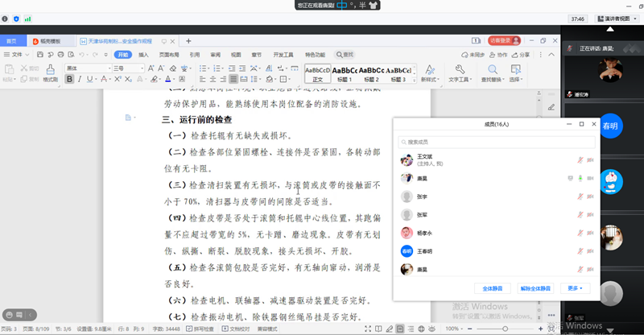The width and height of the screenshot is (644, 335).
Task: Open the font name dropdown (黑体)
Action: click(86, 68)
